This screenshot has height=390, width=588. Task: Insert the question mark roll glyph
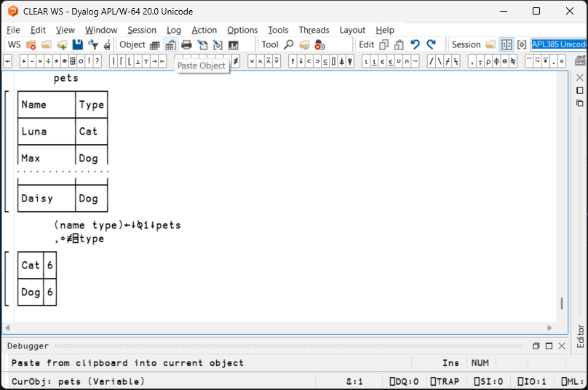tap(97, 61)
